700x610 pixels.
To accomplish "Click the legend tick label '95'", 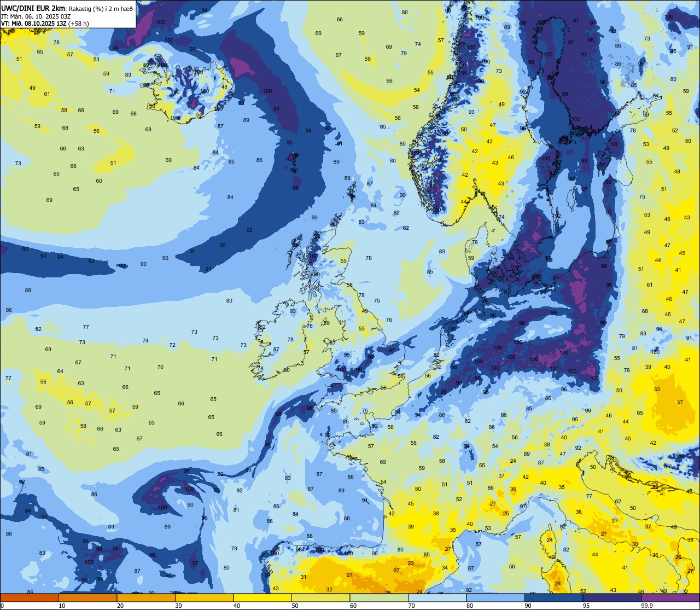I will 586,606.
